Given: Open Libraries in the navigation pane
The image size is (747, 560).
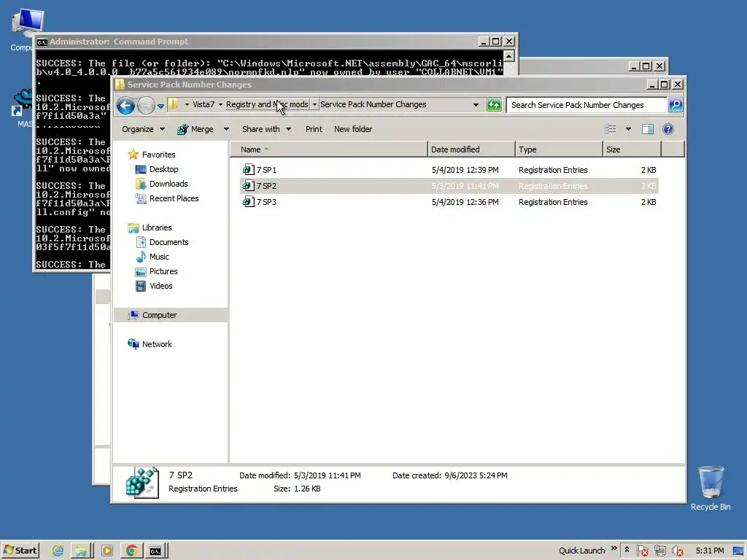Looking at the screenshot, I should pos(150,227).
